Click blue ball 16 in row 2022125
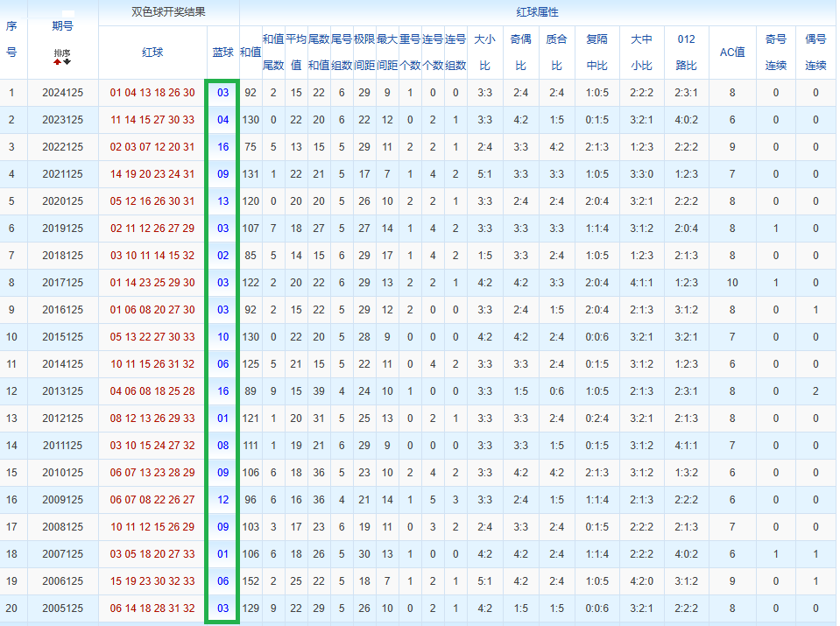 [222, 147]
